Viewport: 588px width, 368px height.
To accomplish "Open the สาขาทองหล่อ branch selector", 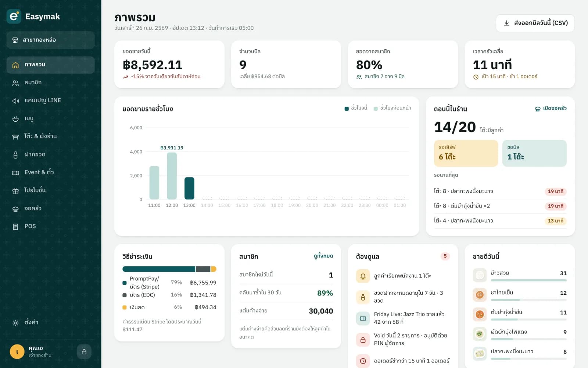I will 50,40.
